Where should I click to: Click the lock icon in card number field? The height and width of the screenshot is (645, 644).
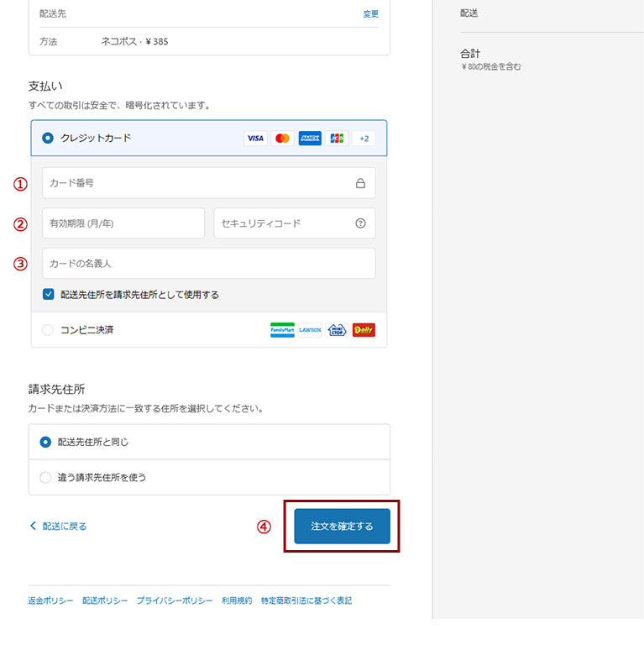point(360,183)
